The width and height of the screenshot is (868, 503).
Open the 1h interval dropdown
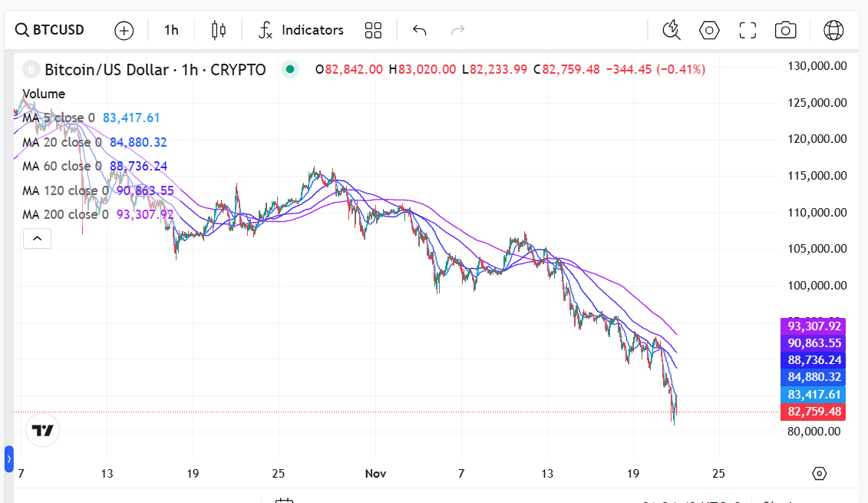pyautogui.click(x=171, y=30)
